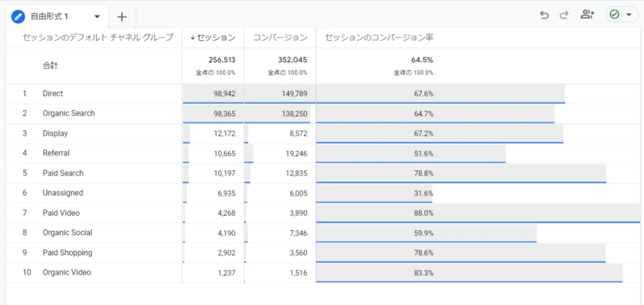The image size is (644, 305).
Task: Click the Organic Search conversions cell 138,250
Action: tap(295, 114)
